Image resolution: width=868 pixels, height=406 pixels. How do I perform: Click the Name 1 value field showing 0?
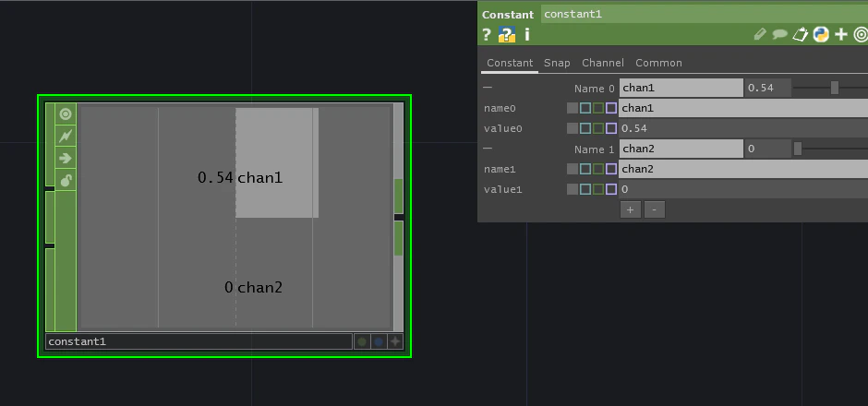767,149
